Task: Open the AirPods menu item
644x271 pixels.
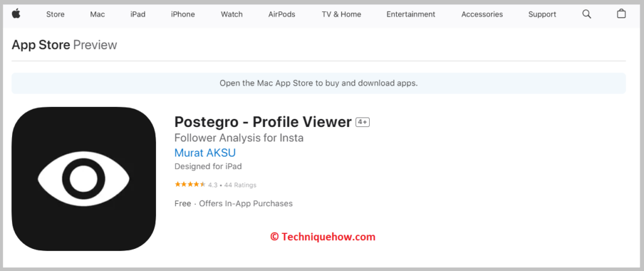Action: [282, 14]
